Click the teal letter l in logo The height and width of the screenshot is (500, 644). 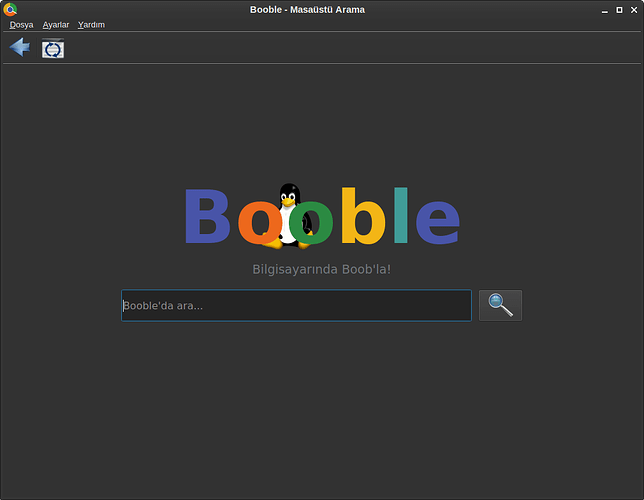click(400, 215)
